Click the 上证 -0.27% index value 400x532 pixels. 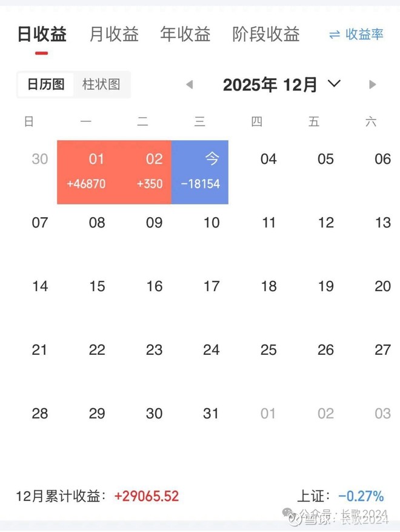(361, 496)
